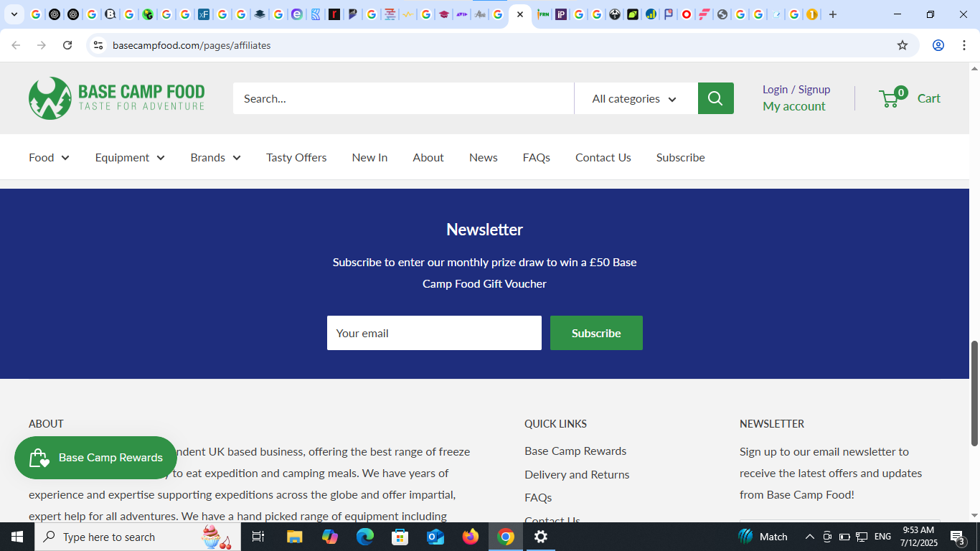980x551 pixels.
Task: Expand the Brands menu
Action: [x=215, y=157]
